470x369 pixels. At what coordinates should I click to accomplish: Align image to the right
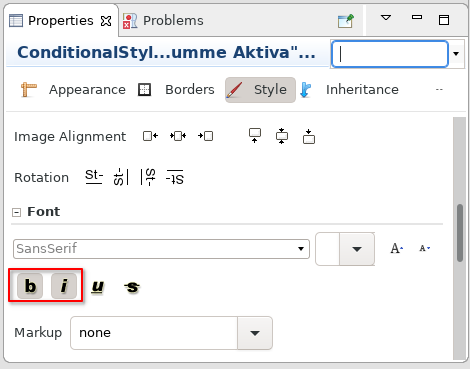(205, 136)
